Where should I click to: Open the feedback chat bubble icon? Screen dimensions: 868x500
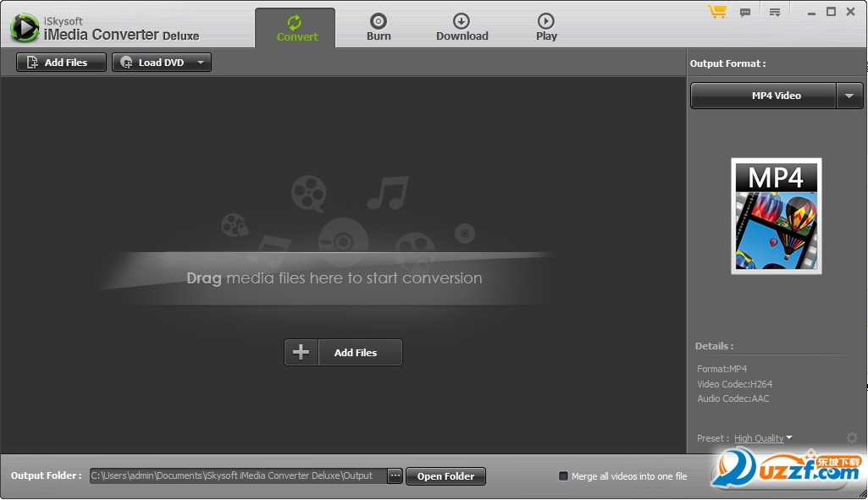coord(745,12)
